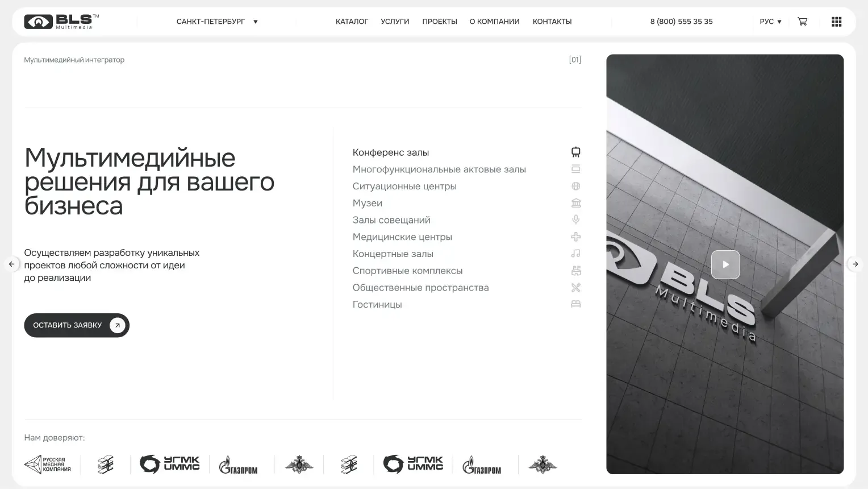Viewport: 868px width, 489px height.
Task: Call the phone number 8 (800) 555 35 35
Action: (681, 22)
